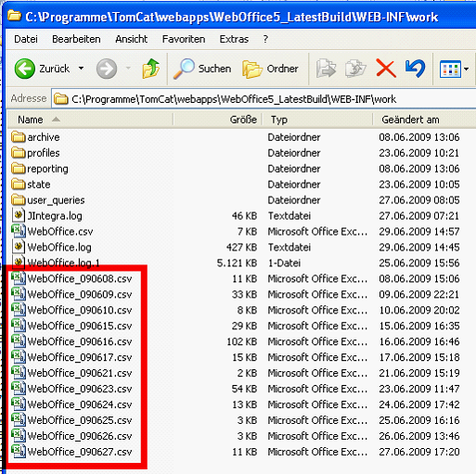Click the WebOffice_090617.csv Excel icon
The width and height of the screenshot is (476, 474).
(19, 356)
